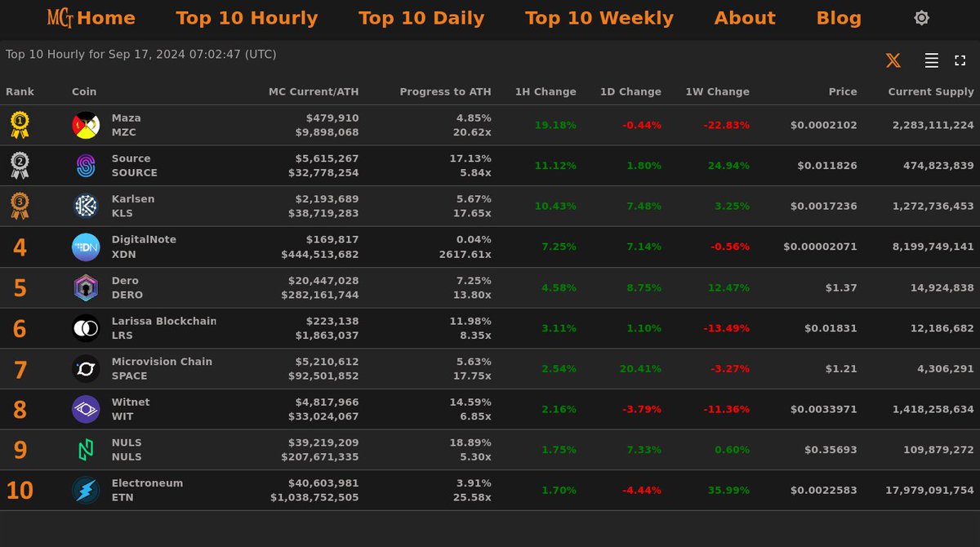Open the Witnet coin name link
Image resolution: width=980 pixels, height=547 pixels.
(130, 402)
